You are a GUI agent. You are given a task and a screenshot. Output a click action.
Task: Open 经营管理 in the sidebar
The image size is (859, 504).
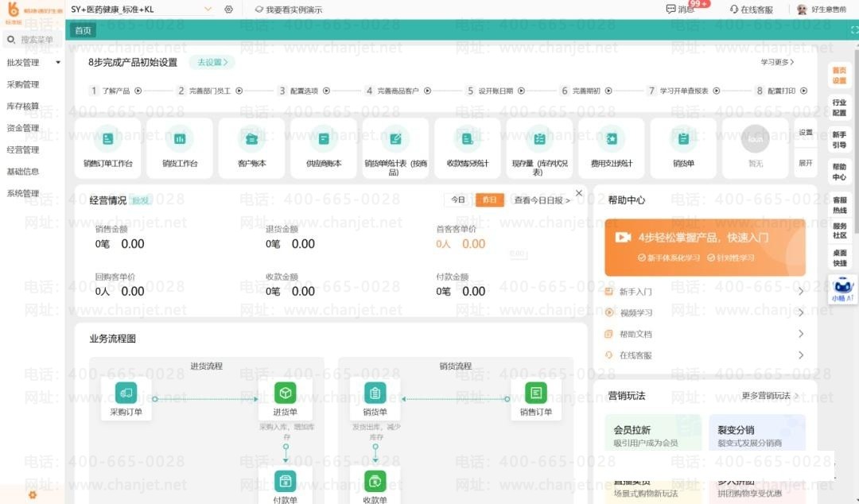click(23, 149)
